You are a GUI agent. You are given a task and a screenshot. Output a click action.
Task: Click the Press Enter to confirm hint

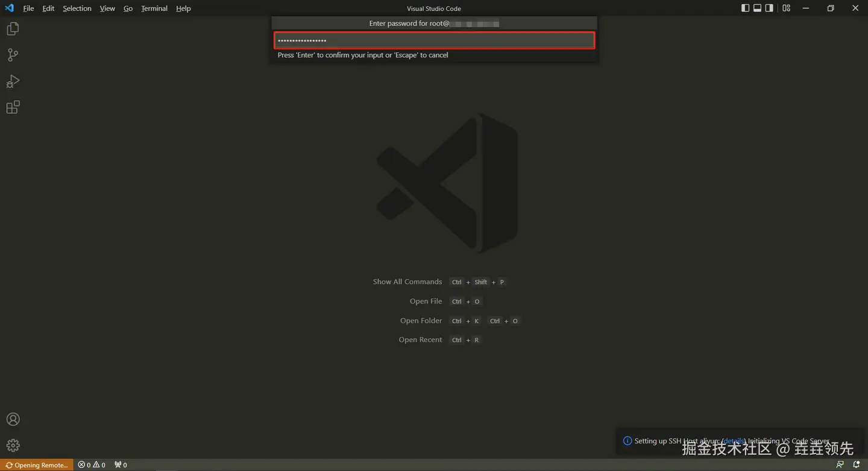363,55
